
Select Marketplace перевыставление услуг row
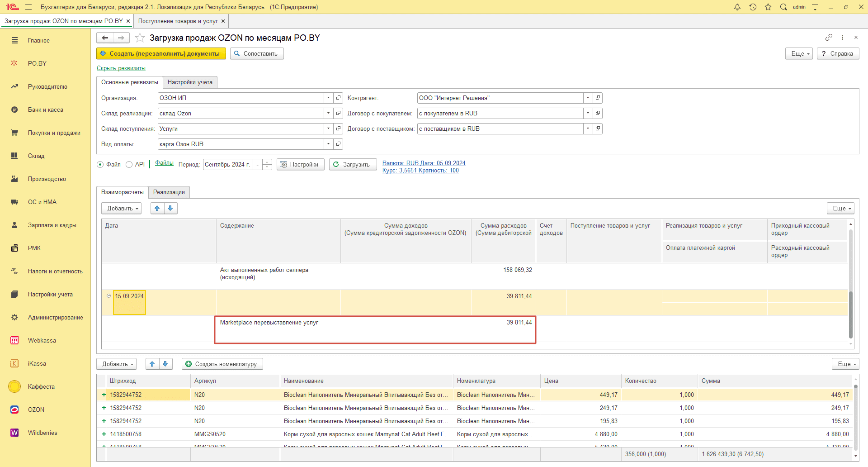tap(375, 329)
